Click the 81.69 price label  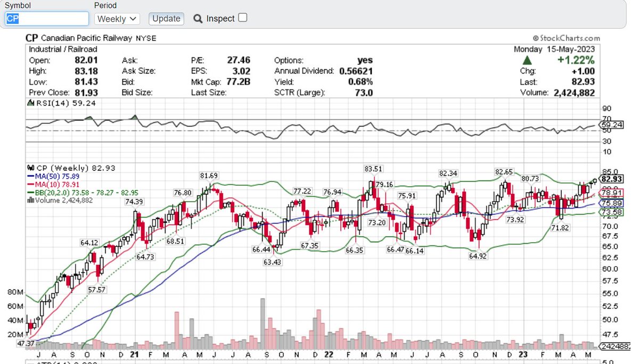(209, 175)
